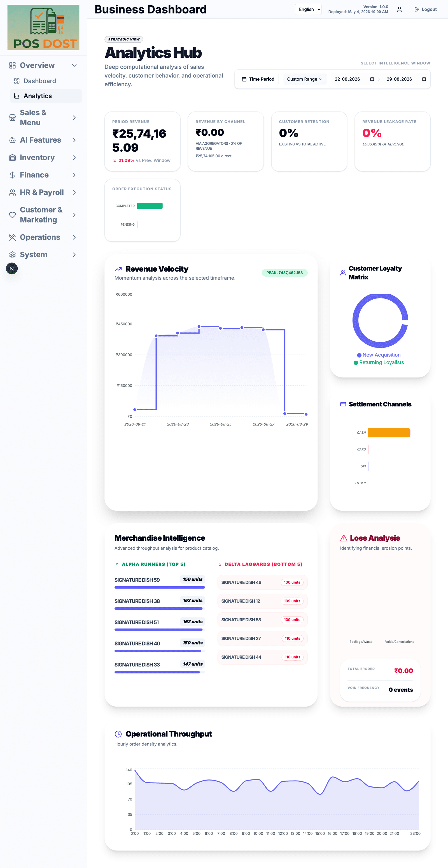Viewport: 448px width, 868px height.
Task: Click the HR & Payroll people icon
Action: [x=12, y=192]
